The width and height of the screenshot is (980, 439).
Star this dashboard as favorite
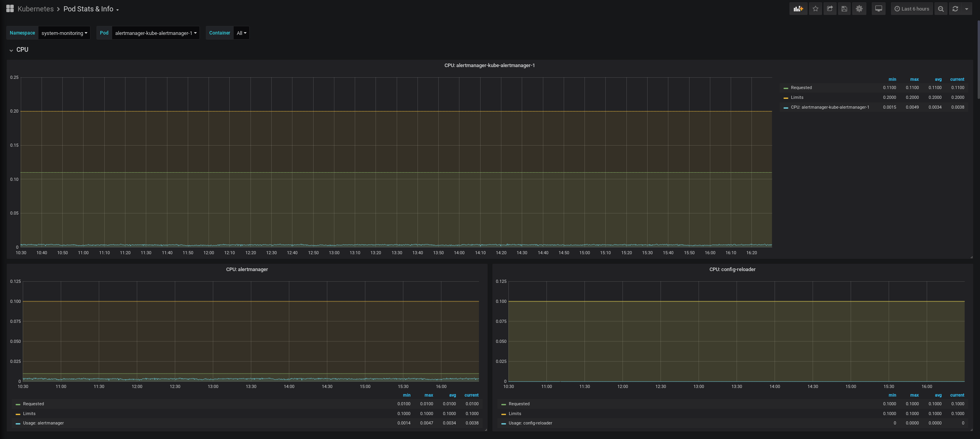click(x=815, y=9)
